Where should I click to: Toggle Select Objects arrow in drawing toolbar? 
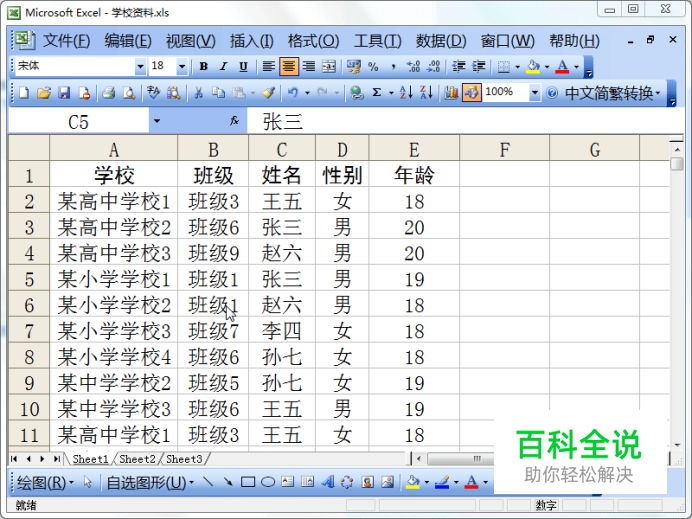[88, 482]
